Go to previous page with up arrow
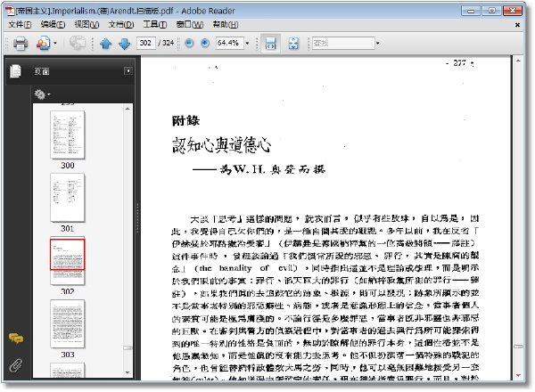Viewport: 535px width, 392px height. pos(106,44)
